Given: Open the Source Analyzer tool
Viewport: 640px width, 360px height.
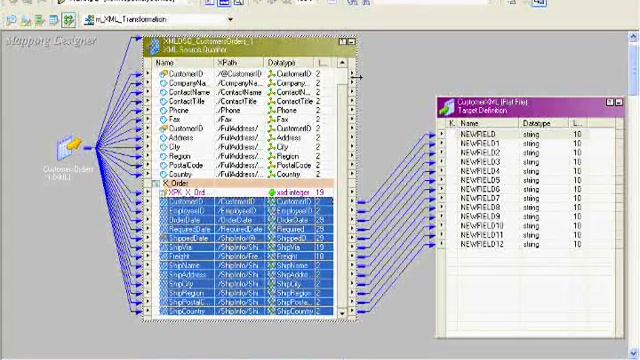Looking at the screenshot, I should pos(11,20).
